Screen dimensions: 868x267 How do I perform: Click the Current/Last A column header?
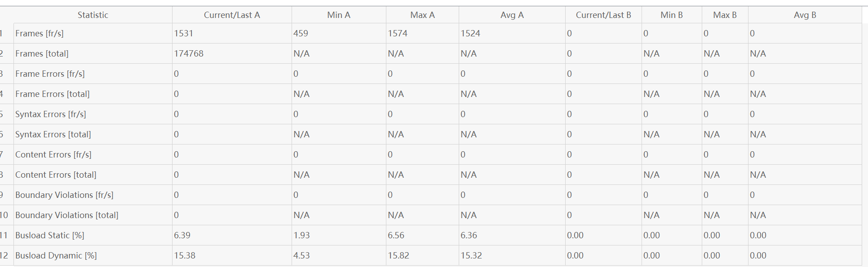tap(232, 15)
